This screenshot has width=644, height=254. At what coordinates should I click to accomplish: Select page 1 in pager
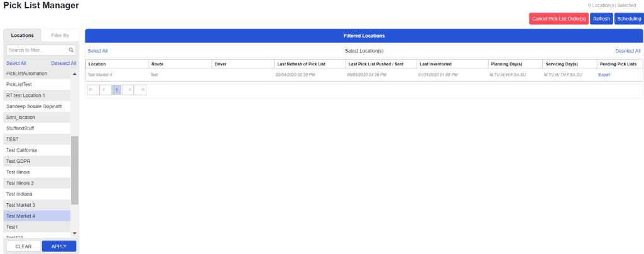pos(116,90)
